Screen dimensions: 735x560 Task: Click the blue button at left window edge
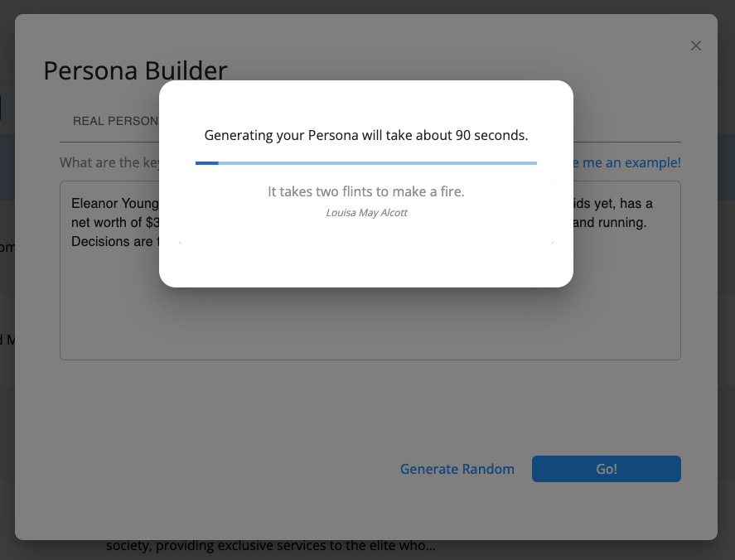coord(1,108)
